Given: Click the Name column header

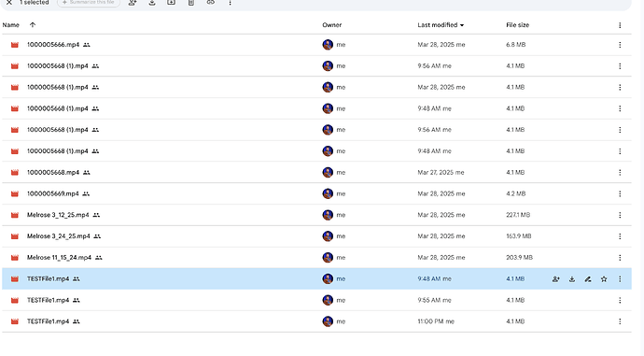Looking at the screenshot, I should click(10, 25).
